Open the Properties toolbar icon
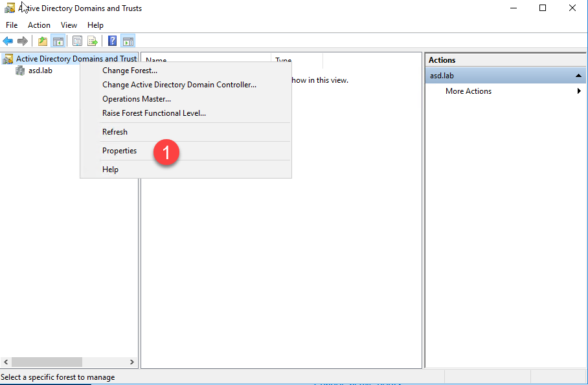588x385 pixels. coord(78,41)
